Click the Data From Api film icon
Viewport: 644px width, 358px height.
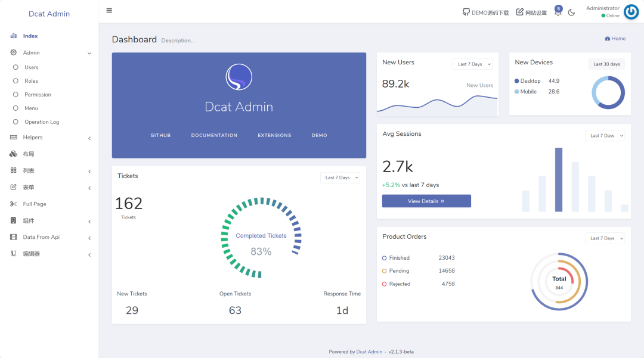[14, 237]
